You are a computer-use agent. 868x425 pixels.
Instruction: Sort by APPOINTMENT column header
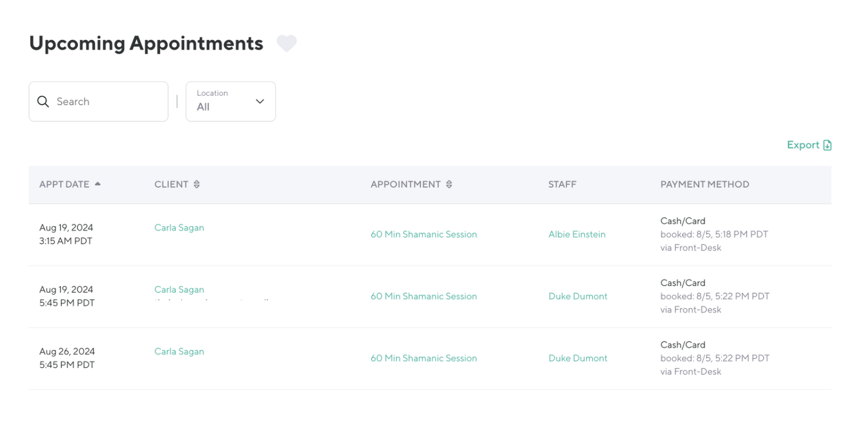[405, 185]
